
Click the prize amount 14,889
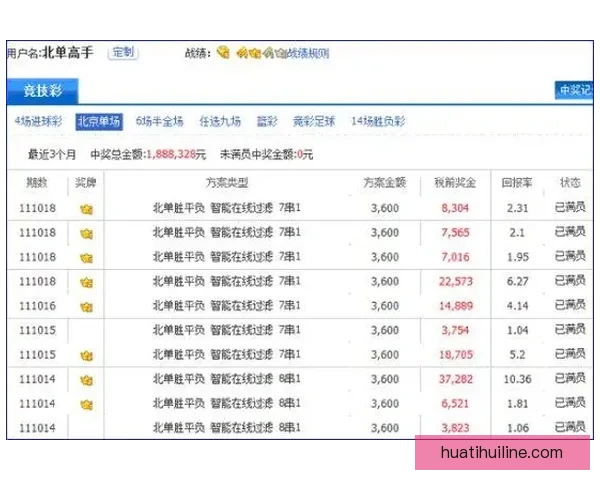coord(456,306)
